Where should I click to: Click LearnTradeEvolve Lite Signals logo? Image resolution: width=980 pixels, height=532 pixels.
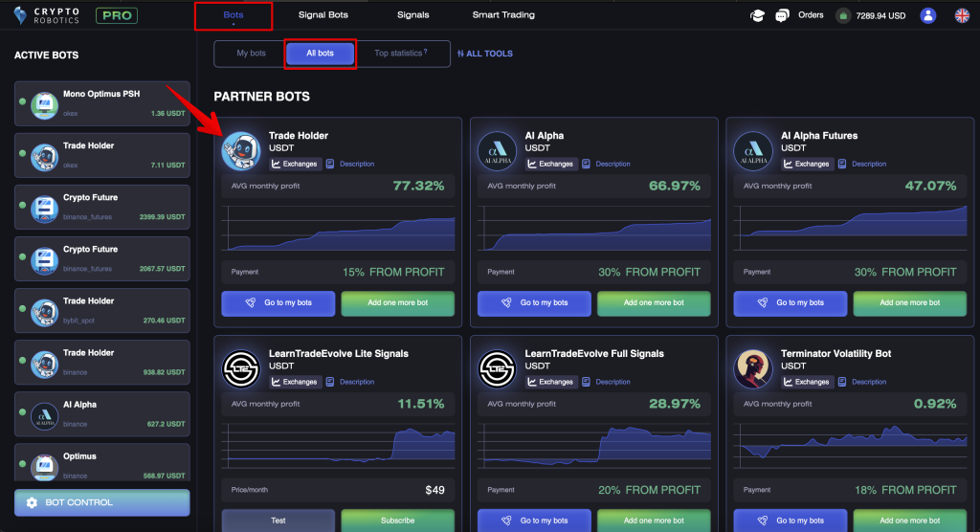point(241,368)
